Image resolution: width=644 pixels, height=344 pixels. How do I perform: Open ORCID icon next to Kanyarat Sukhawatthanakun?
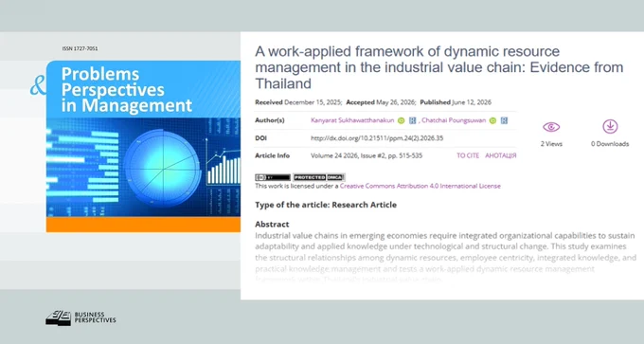tap(402, 120)
